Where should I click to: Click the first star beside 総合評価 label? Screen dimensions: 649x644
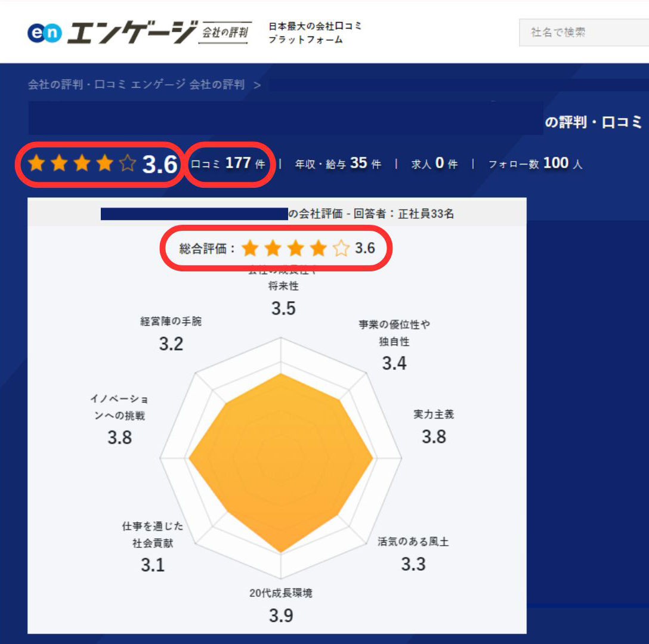coord(250,249)
